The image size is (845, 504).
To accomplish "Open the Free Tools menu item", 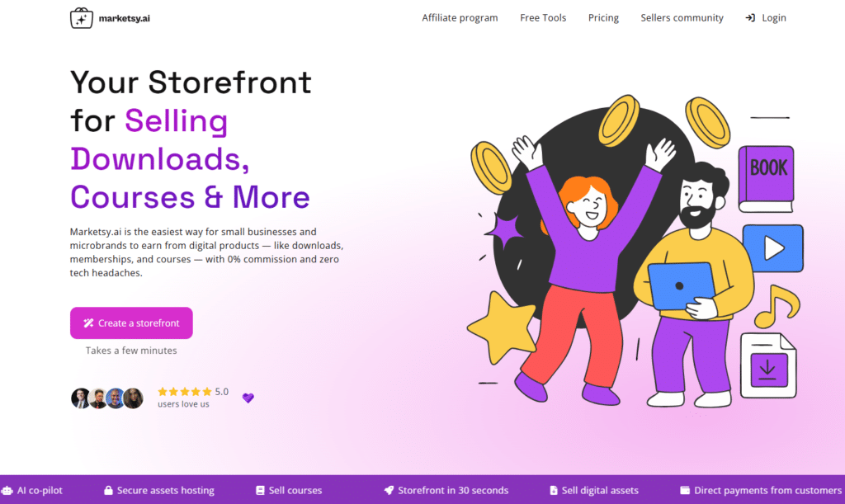I will [543, 18].
